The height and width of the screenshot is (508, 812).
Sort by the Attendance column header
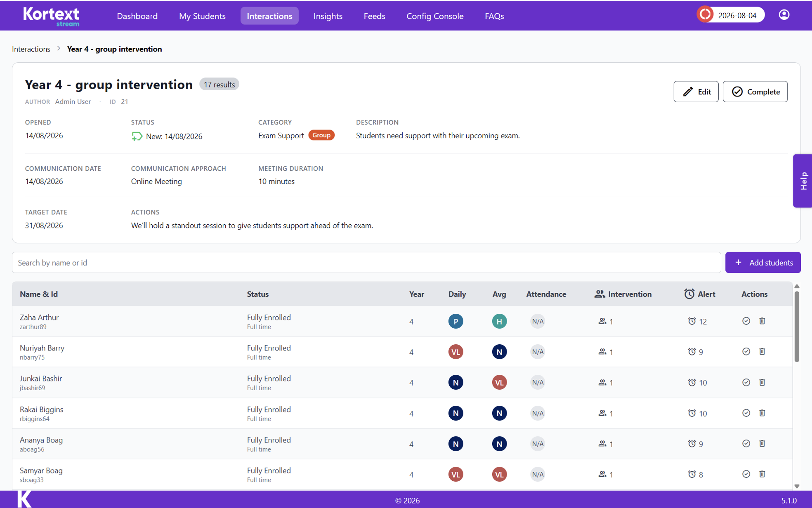pyautogui.click(x=546, y=294)
